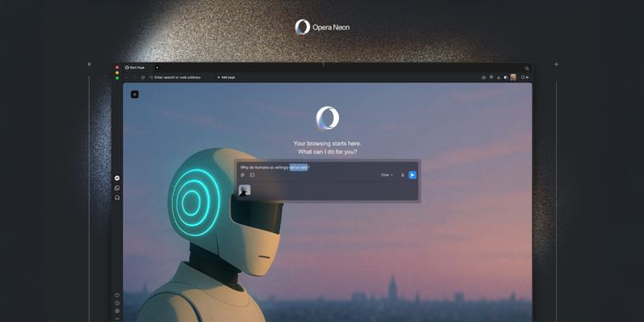Select the attached image thumbnail in prompt

244,190
